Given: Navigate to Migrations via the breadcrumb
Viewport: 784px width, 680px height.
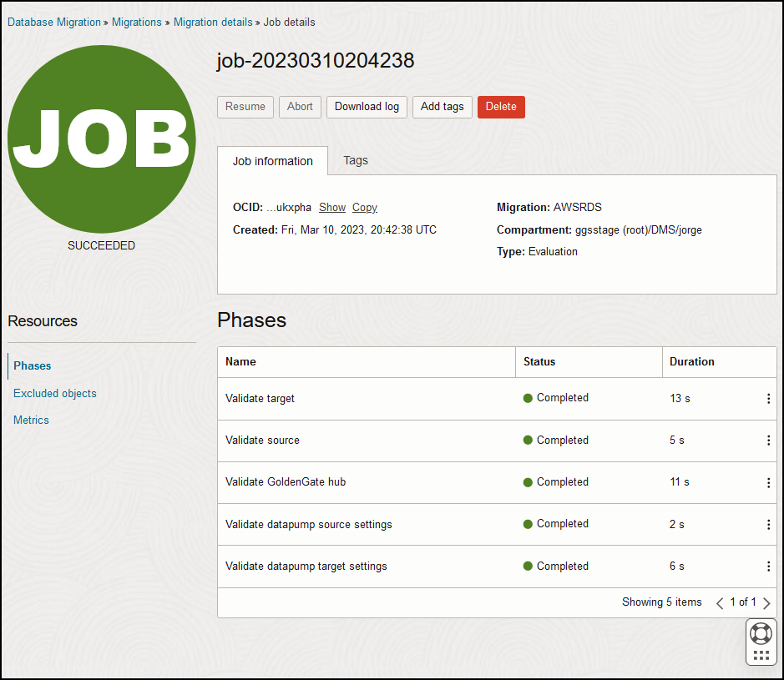Looking at the screenshot, I should 136,22.
